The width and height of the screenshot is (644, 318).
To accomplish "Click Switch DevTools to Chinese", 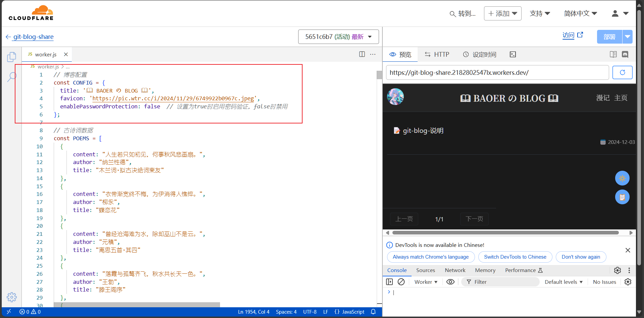I will pos(515,257).
